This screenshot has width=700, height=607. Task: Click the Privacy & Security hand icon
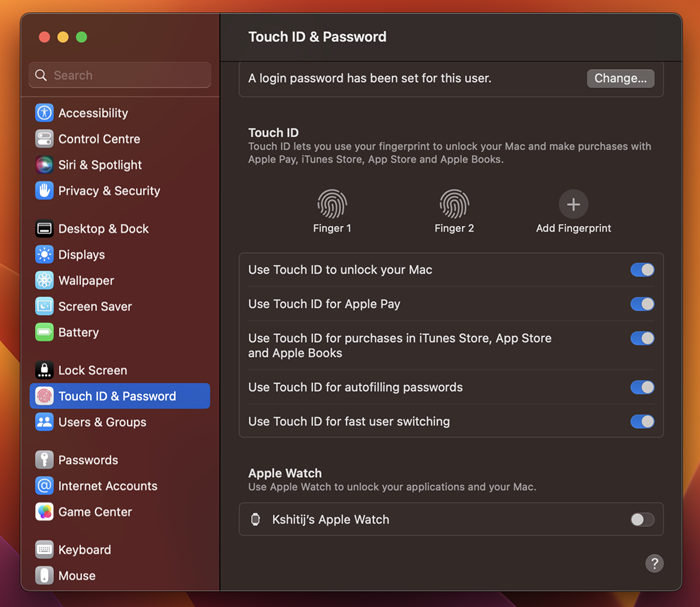pos(44,191)
